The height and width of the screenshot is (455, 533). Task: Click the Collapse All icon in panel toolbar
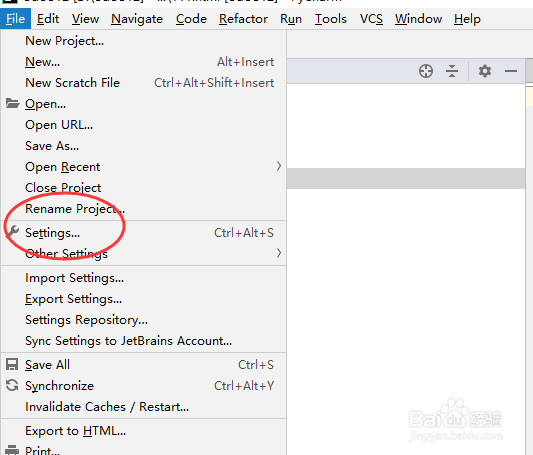(452, 71)
